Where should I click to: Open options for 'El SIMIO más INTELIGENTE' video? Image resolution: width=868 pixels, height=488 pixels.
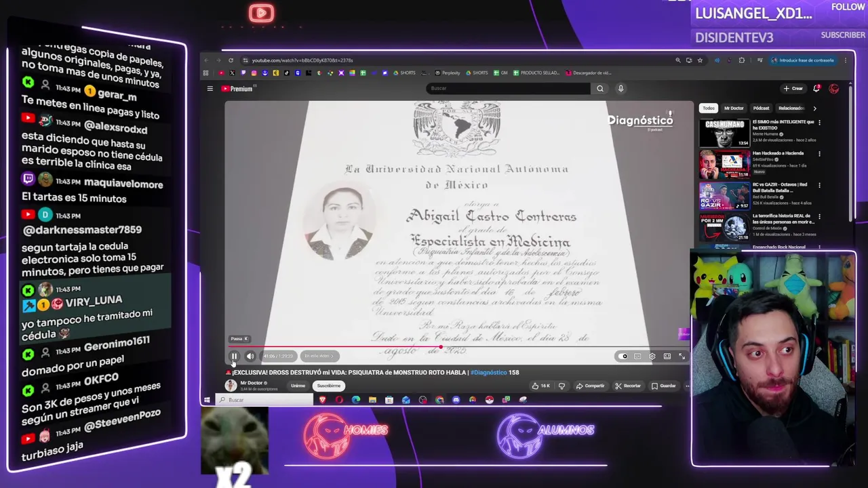click(819, 123)
